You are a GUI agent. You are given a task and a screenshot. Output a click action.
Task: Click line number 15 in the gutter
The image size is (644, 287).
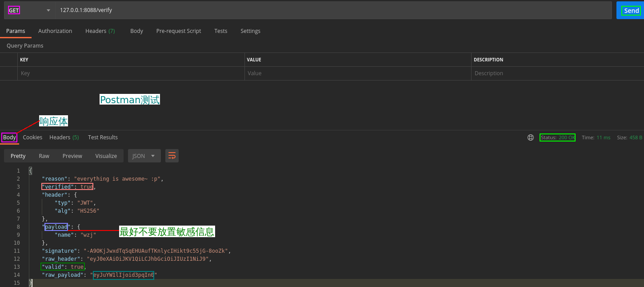tap(17, 283)
